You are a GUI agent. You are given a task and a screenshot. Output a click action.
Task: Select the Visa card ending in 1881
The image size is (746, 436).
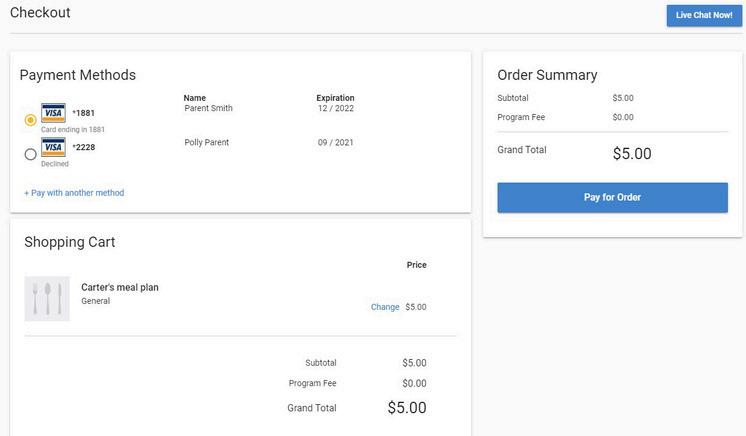(30, 120)
